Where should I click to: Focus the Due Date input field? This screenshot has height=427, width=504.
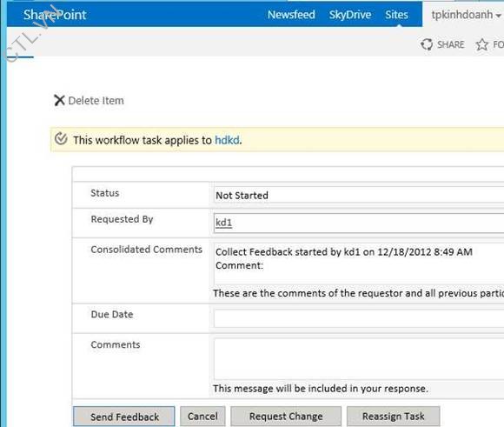pyautogui.click(x=359, y=318)
